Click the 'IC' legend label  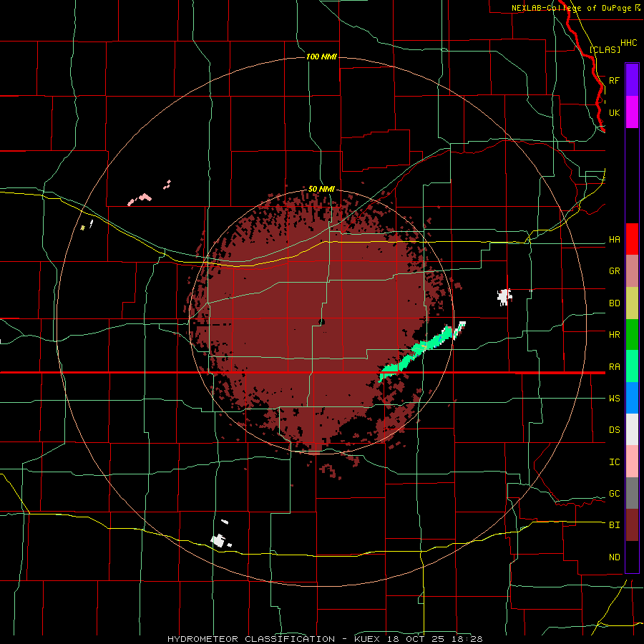coord(614,462)
